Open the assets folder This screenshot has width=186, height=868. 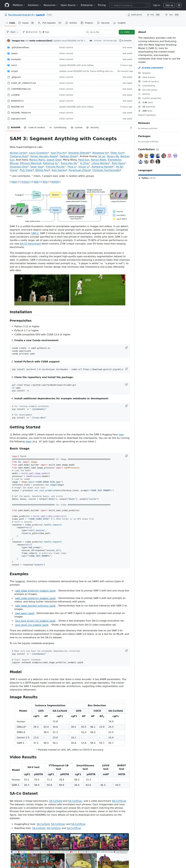(14, 53)
